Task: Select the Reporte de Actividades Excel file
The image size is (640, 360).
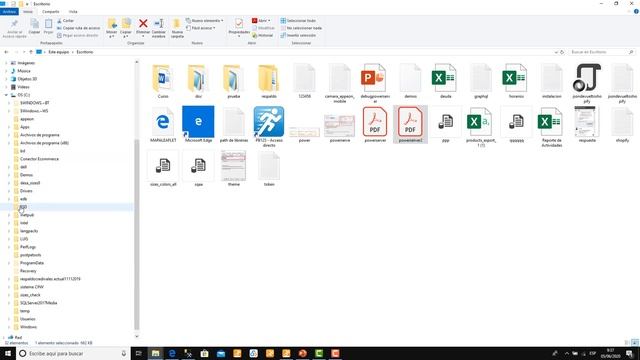Action: click(551, 122)
